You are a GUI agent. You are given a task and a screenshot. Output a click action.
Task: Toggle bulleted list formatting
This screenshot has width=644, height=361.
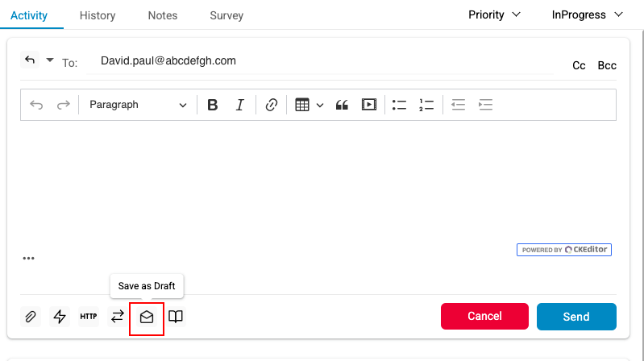click(399, 105)
